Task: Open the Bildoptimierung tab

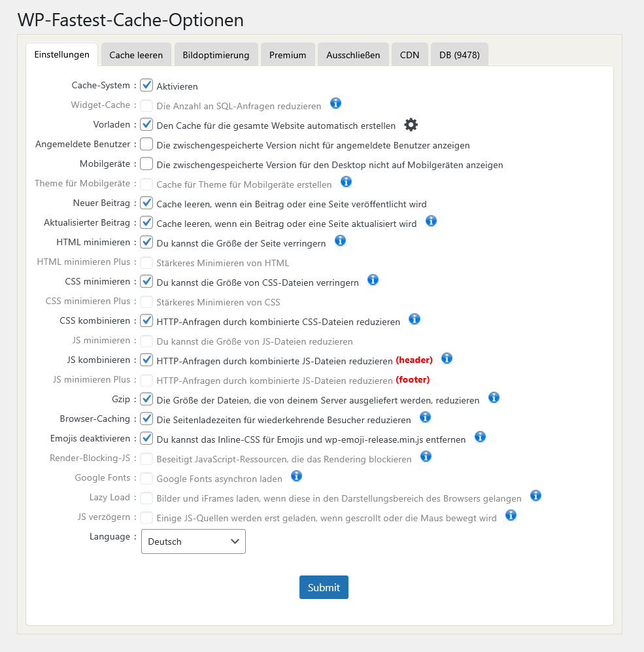Action: pyautogui.click(x=216, y=55)
